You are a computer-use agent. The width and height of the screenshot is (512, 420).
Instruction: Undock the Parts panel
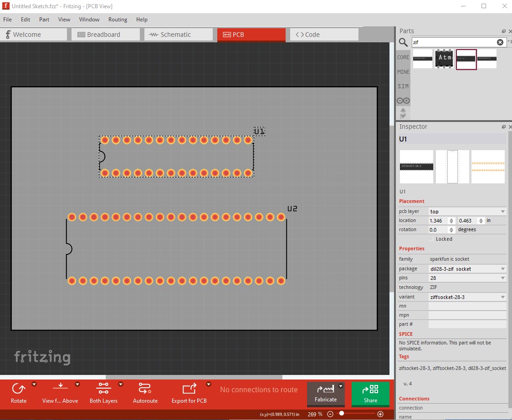pos(503,31)
